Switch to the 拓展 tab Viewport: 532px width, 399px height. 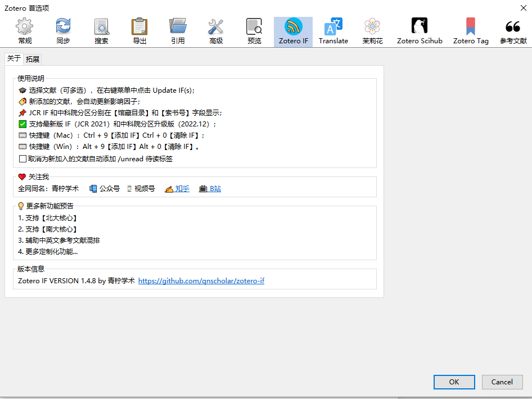point(33,59)
